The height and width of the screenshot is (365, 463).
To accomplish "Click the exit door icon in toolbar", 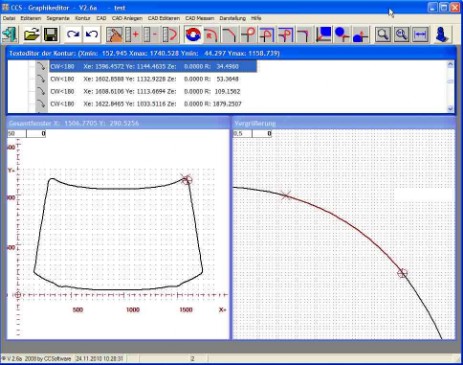I will pos(9,34).
